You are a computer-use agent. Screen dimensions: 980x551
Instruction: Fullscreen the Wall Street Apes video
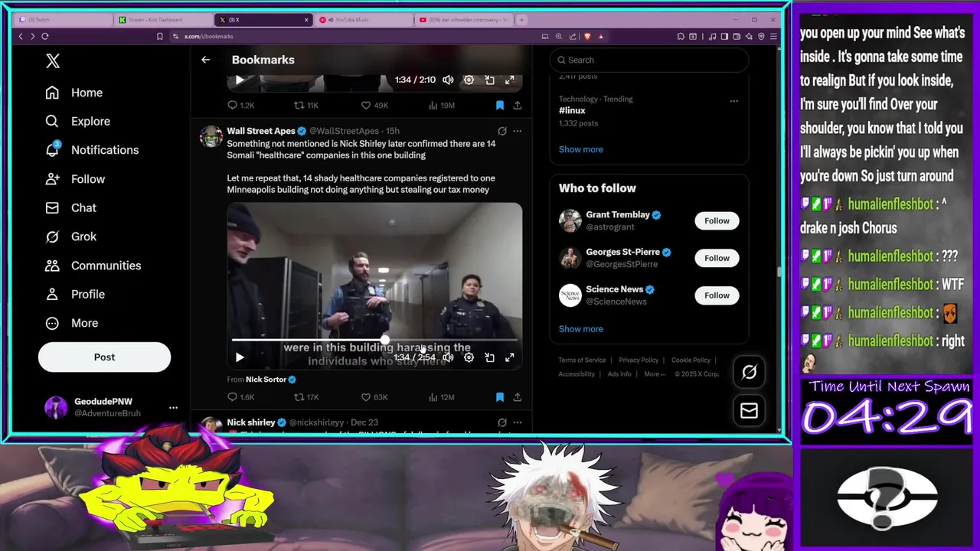[510, 357]
